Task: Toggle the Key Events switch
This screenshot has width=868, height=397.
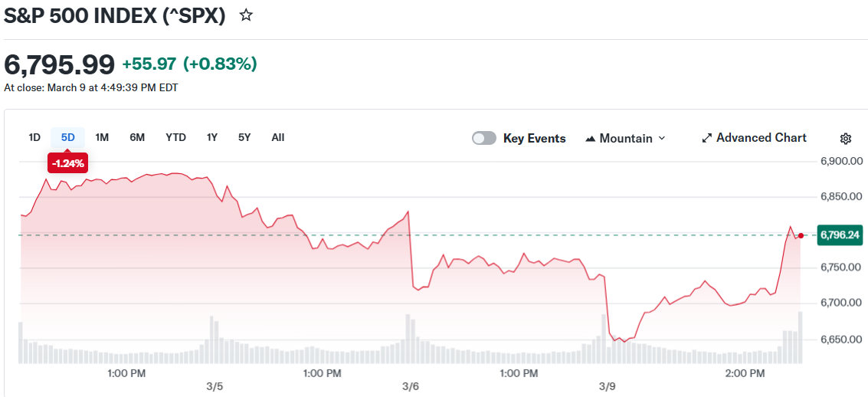Action: (484, 138)
